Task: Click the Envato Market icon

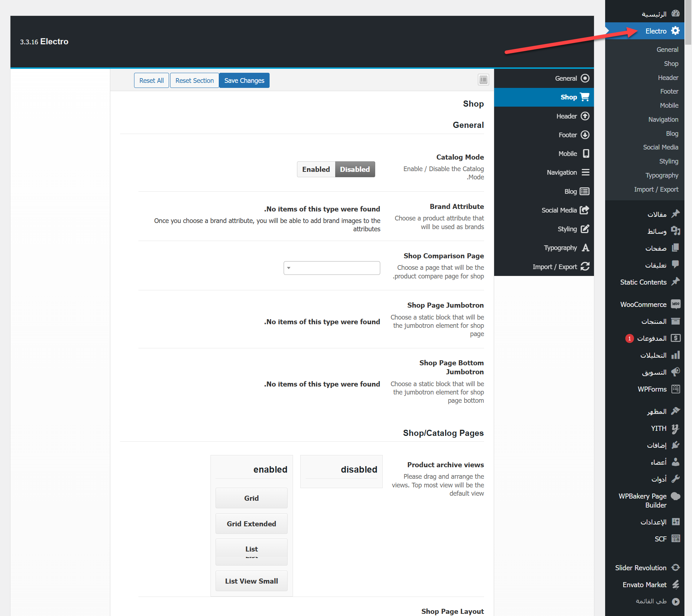Action: [x=676, y=585]
